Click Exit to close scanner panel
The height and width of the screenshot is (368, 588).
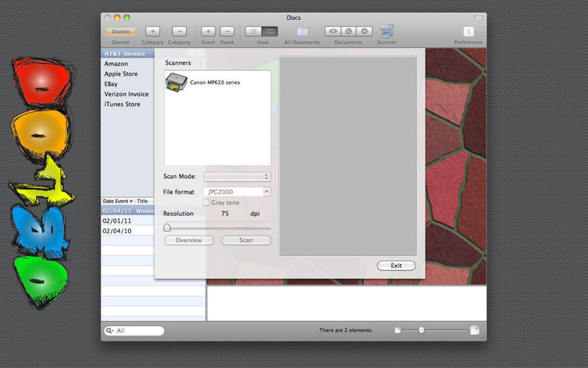(396, 266)
